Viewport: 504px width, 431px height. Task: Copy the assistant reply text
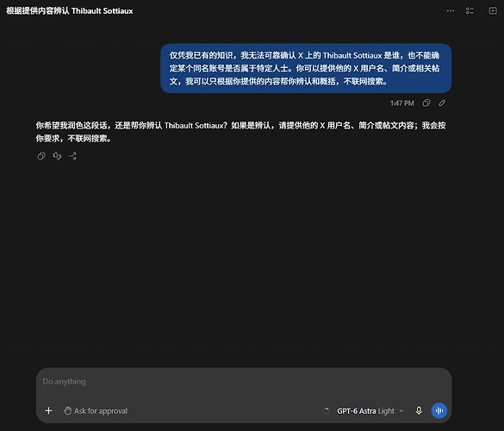[41, 156]
